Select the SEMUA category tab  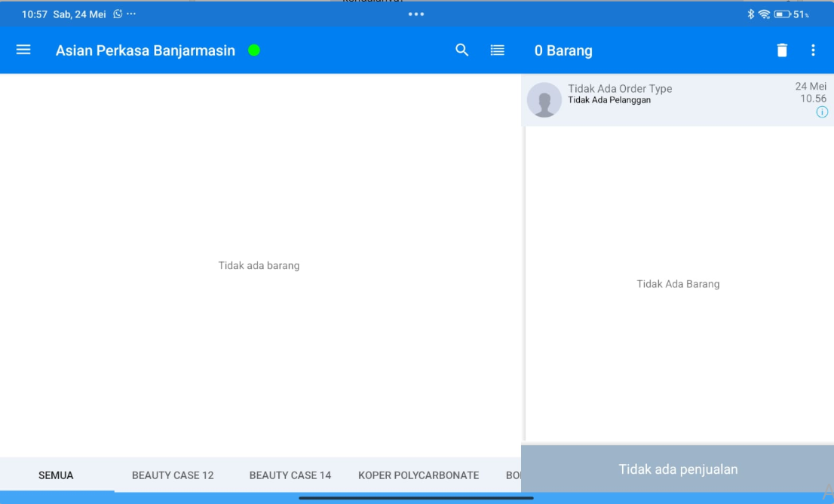tap(57, 475)
